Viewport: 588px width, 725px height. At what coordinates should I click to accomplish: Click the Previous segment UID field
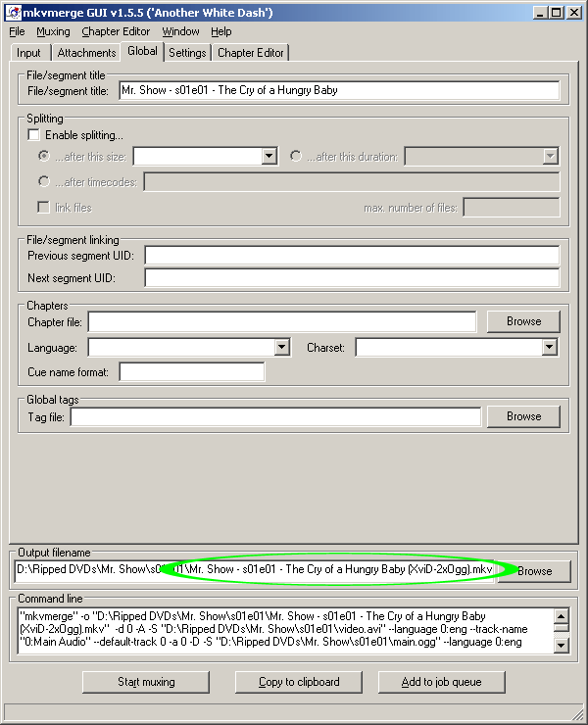click(352, 256)
